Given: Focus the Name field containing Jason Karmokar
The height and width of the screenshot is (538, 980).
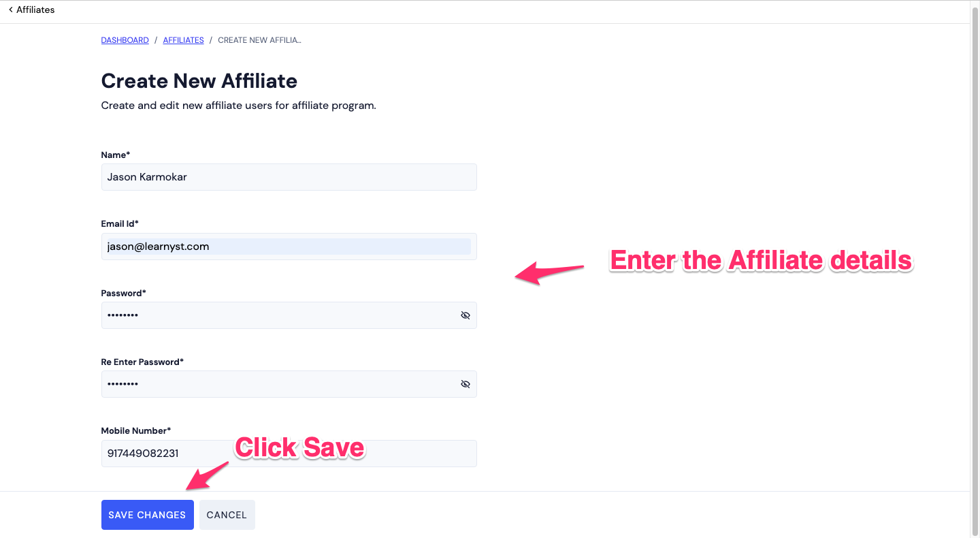Looking at the screenshot, I should (289, 177).
